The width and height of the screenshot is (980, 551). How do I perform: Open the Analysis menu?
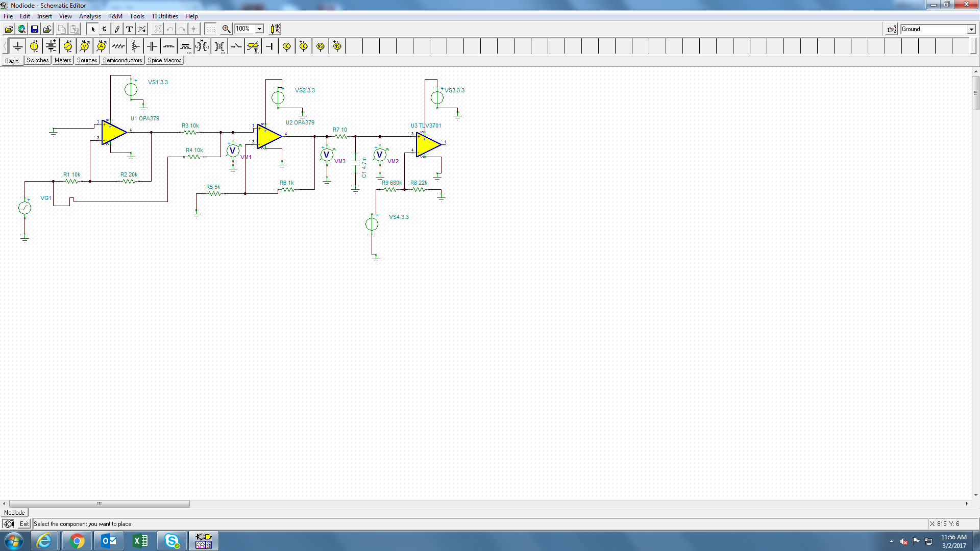90,16
